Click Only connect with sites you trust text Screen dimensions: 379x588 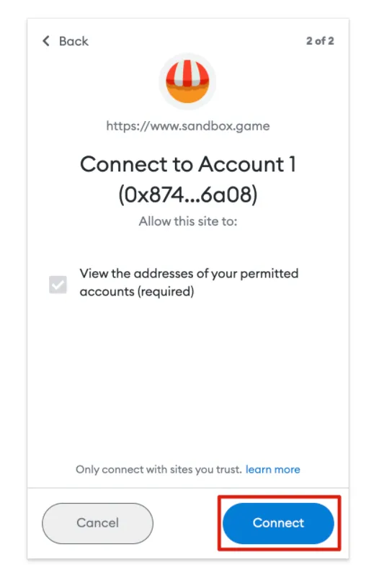tap(159, 469)
